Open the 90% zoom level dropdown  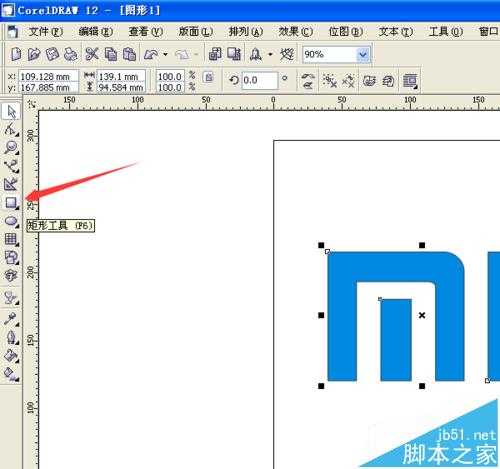[x=363, y=54]
